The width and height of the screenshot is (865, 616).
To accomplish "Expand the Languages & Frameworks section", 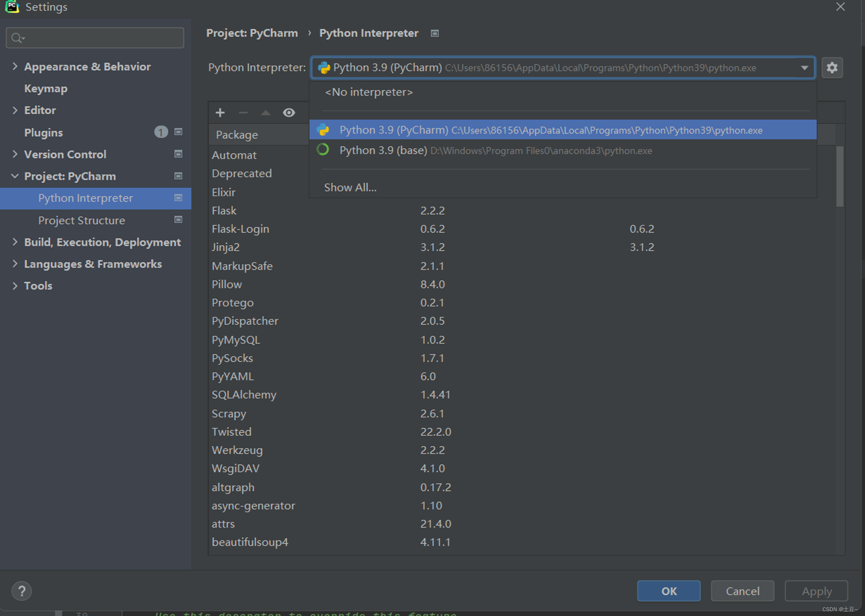I will (15, 264).
